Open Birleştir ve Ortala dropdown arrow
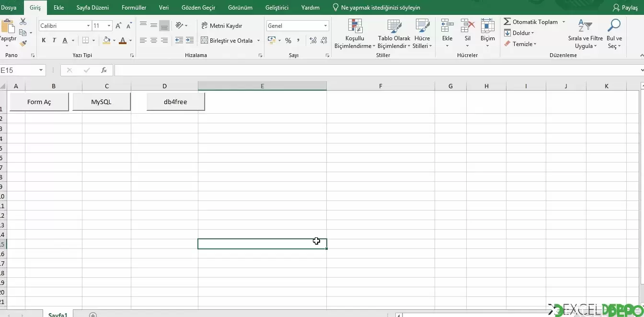Screen dimensions: 644x317 click(x=258, y=41)
